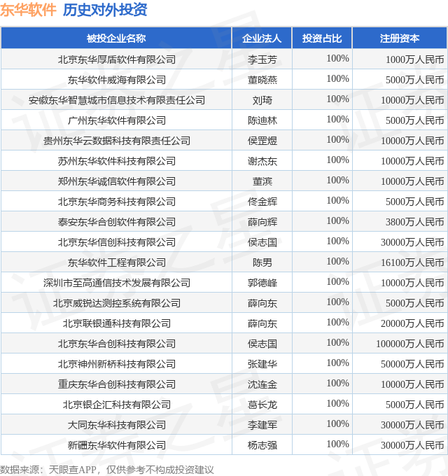Select legal person 杨志强

click(x=262, y=445)
